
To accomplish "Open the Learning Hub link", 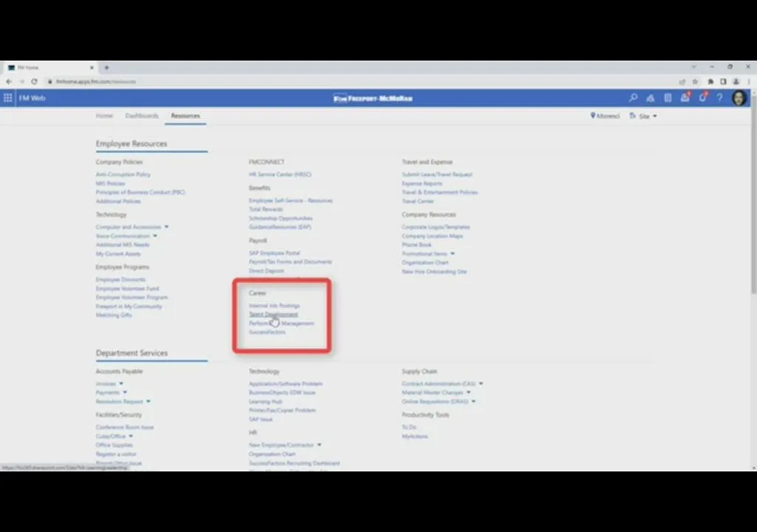I will (x=265, y=402).
